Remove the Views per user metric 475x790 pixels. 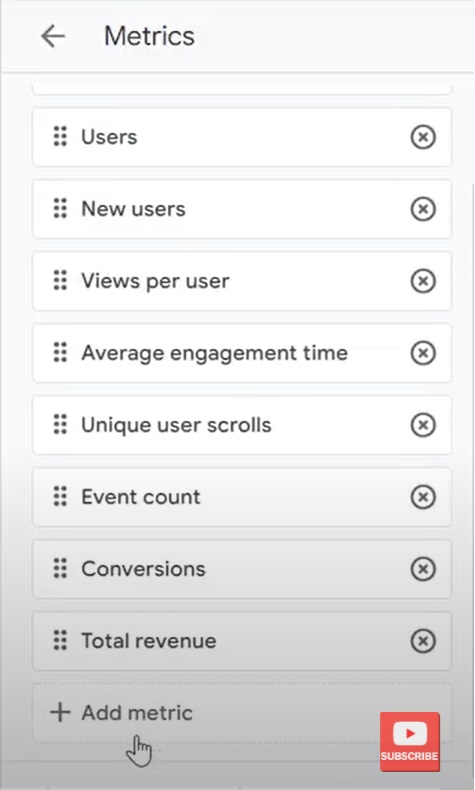coord(423,281)
